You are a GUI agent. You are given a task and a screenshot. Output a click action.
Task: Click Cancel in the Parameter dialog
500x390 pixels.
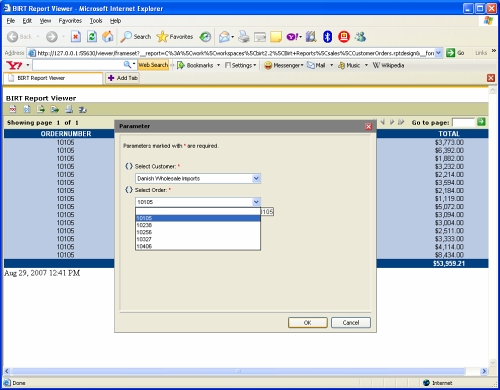[x=351, y=322]
